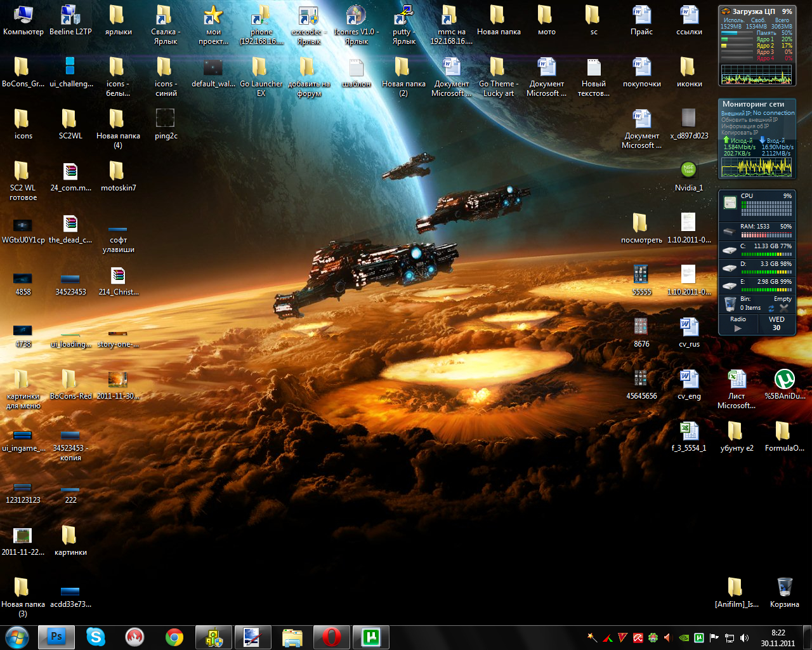Open the Компьютер desktop icon
This screenshot has width=812, height=650.
click(23, 20)
